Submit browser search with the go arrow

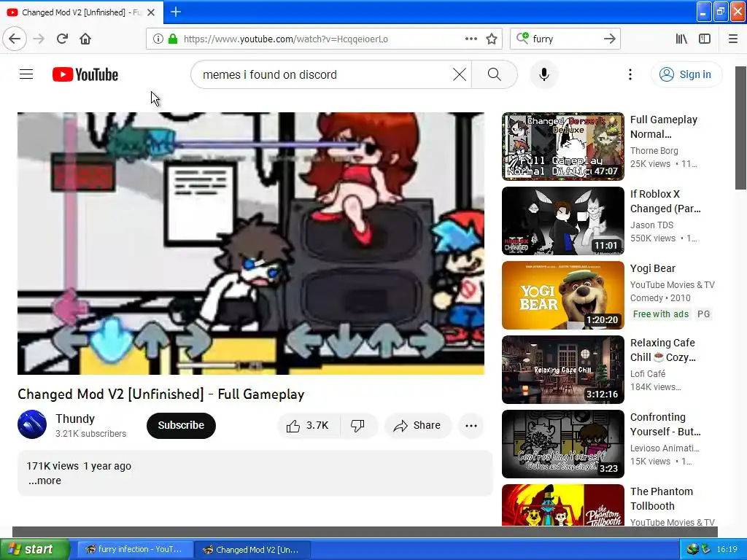(x=610, y=39)
